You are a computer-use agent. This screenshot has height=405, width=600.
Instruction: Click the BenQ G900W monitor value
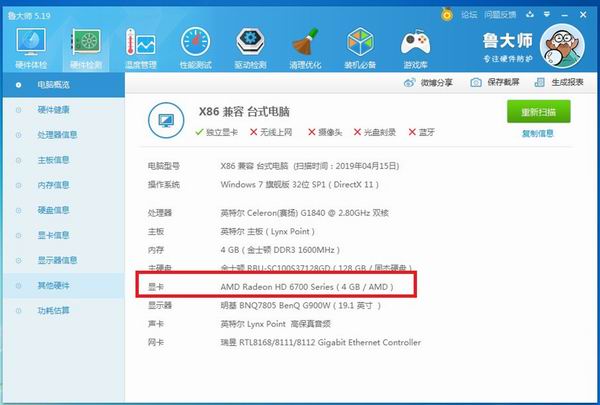tap(300, 305)
